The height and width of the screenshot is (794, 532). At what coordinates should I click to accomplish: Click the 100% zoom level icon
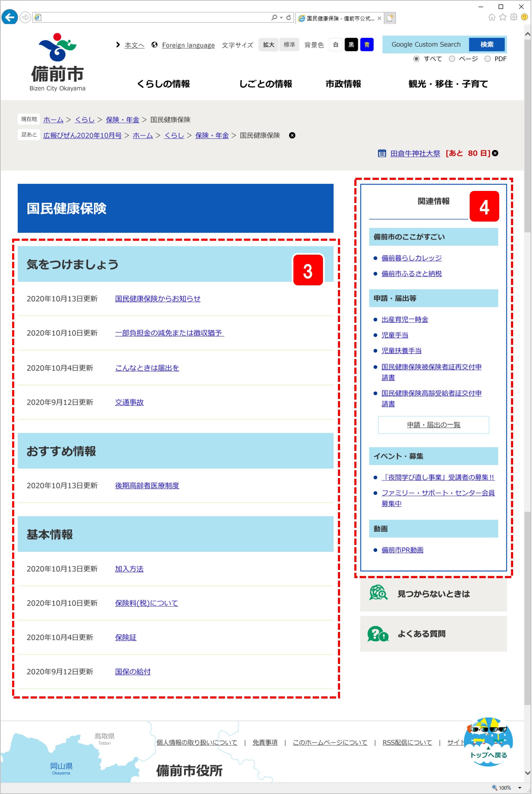pos(495,787)
